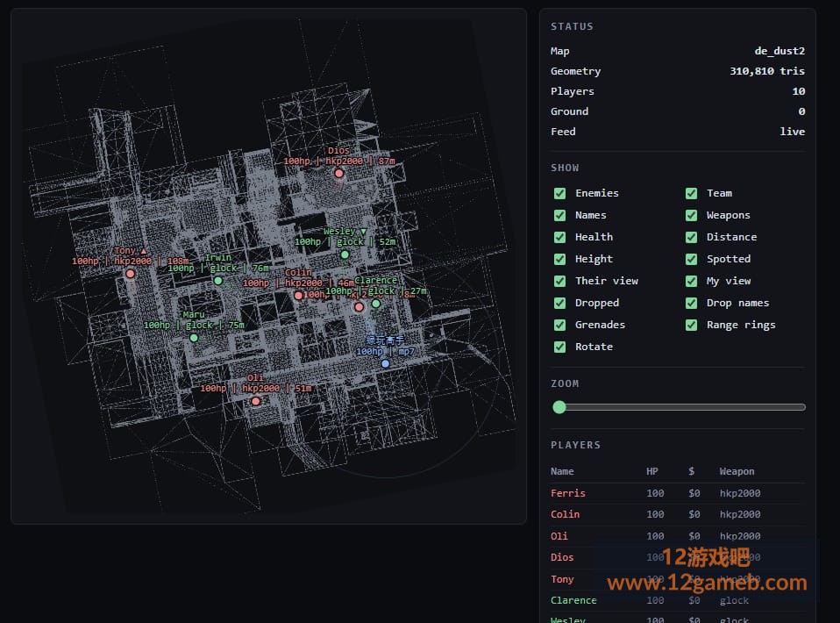Click Maru's green player marker
The height and width of the screenshot is (623, 840).
pos(194,338)
